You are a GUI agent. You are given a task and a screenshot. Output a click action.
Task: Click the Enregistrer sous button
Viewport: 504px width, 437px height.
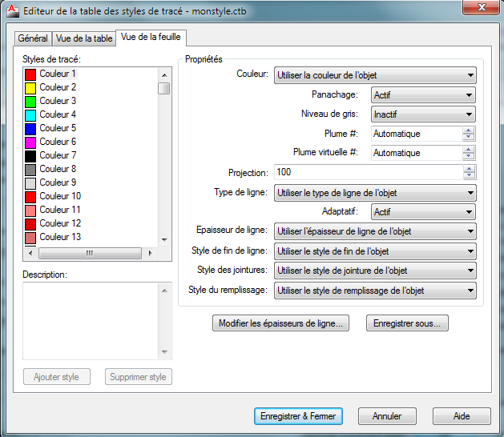tap(407, 324)
